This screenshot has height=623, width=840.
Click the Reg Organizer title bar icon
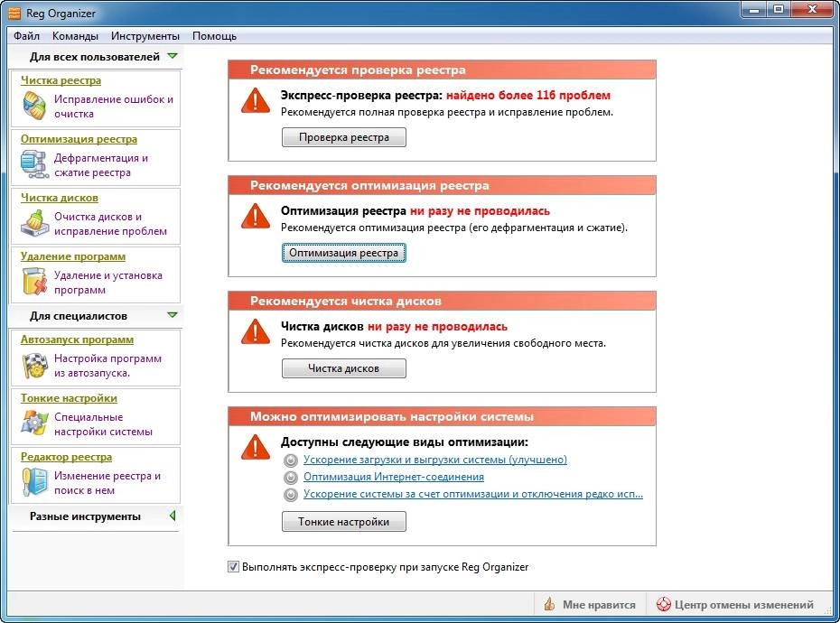click(14, 13)
